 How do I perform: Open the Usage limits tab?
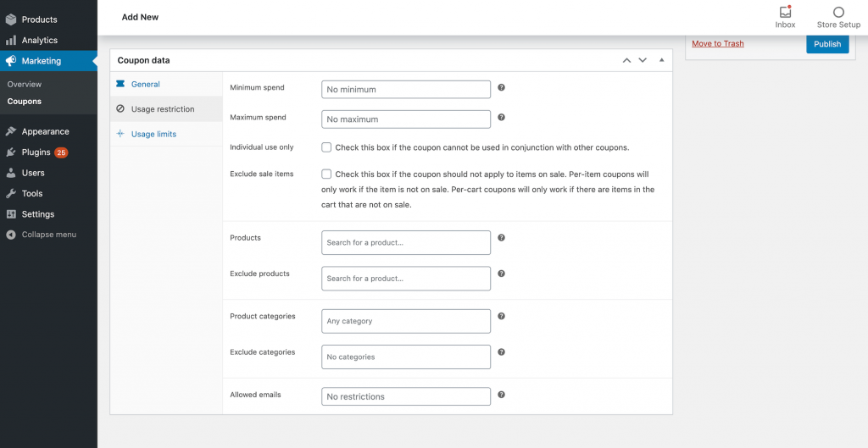(x=153, y=134)
